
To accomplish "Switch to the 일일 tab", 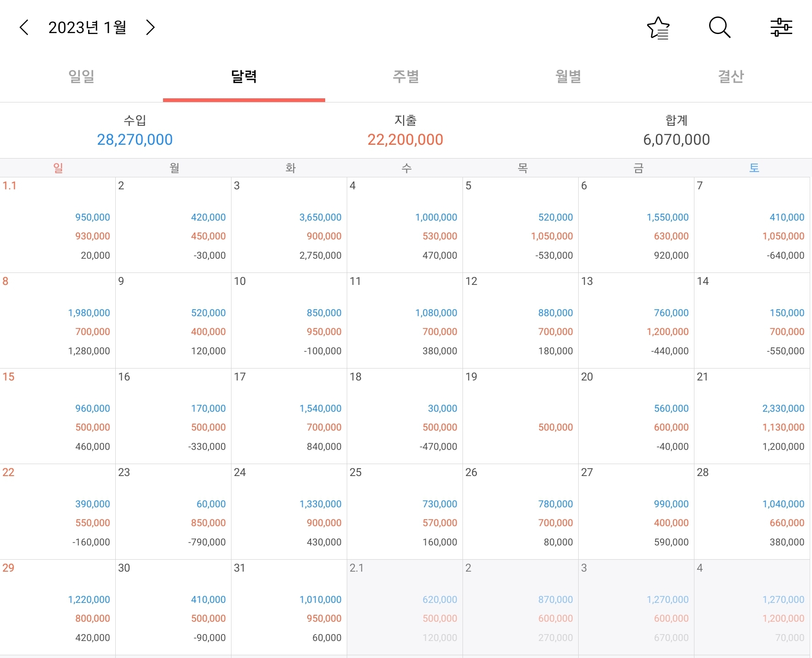I will coord(81,76).
